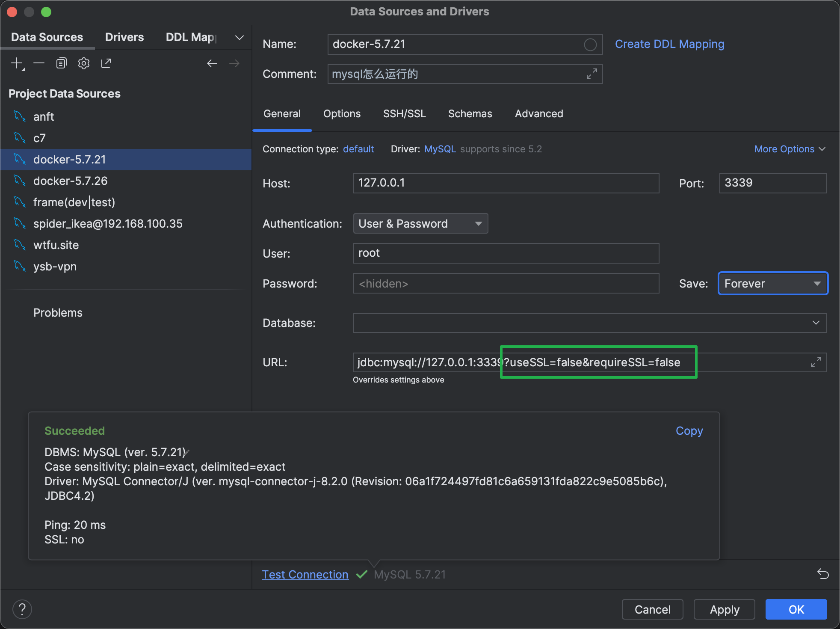Click the back arrow in sidebar toolbar
This screenshot has width=840, height=629.
click(212, 64)
